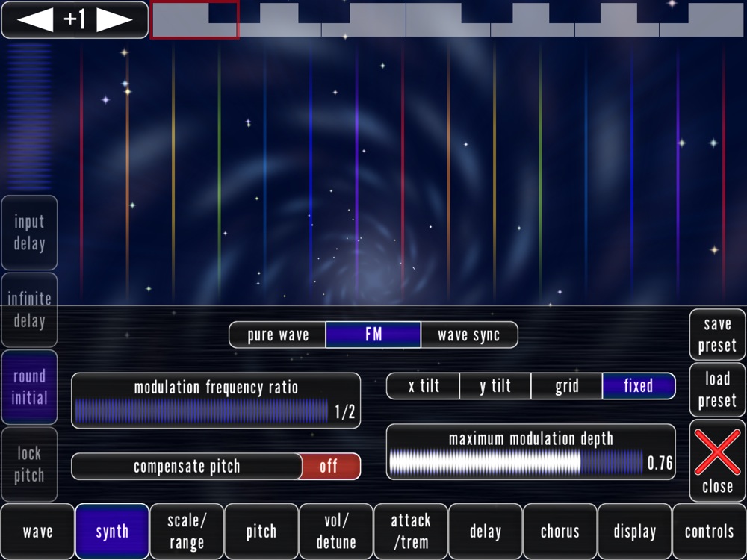Open the attack/trem tab
This screenshot has height=560, width=747.
tap(411, 531)
